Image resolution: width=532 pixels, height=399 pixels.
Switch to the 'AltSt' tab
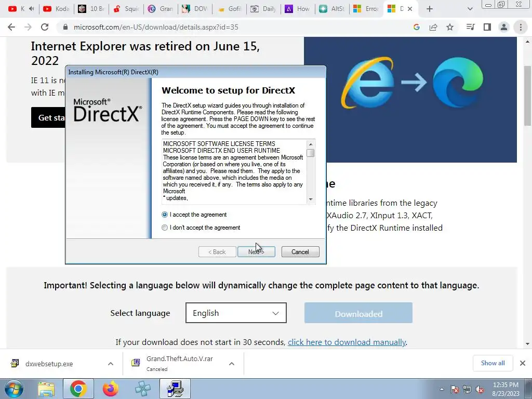point(332,9)
